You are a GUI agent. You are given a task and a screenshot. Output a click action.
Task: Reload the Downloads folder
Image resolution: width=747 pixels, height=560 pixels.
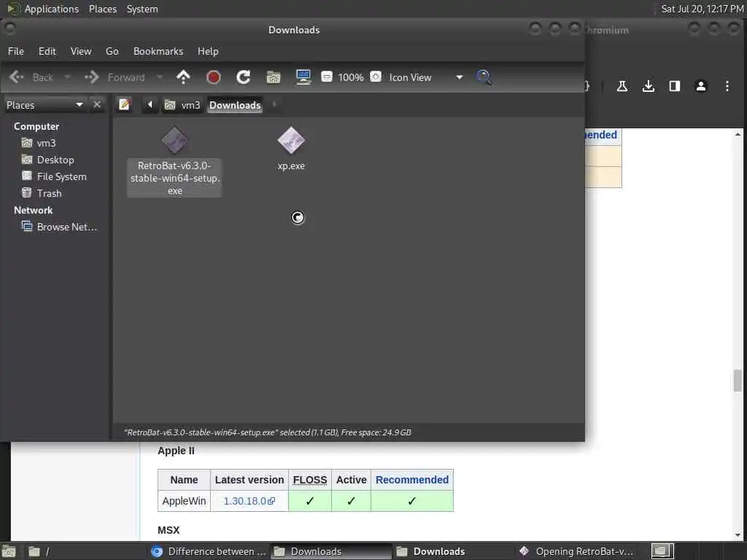[243, 77]
